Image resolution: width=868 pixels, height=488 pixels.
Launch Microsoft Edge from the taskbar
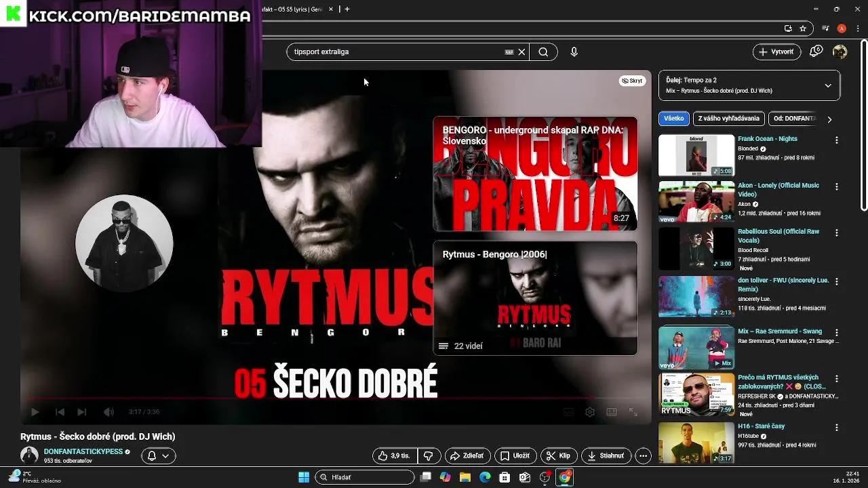[485, 477]
